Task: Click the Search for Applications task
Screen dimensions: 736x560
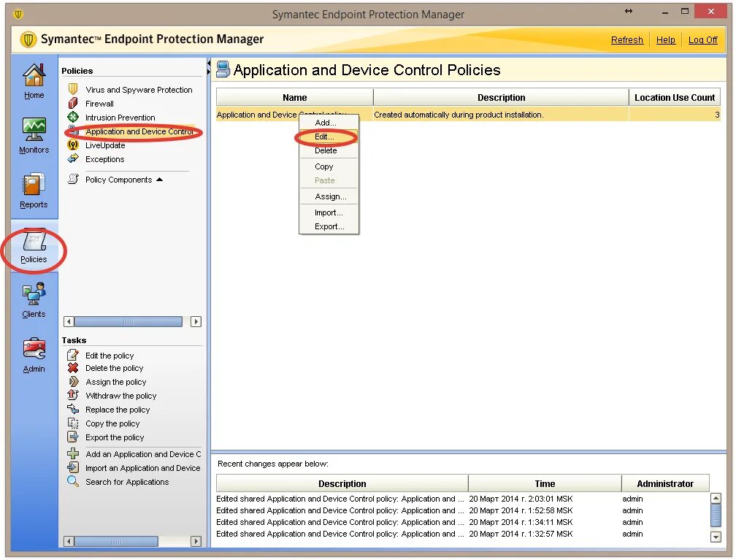Action: [127, 482]
